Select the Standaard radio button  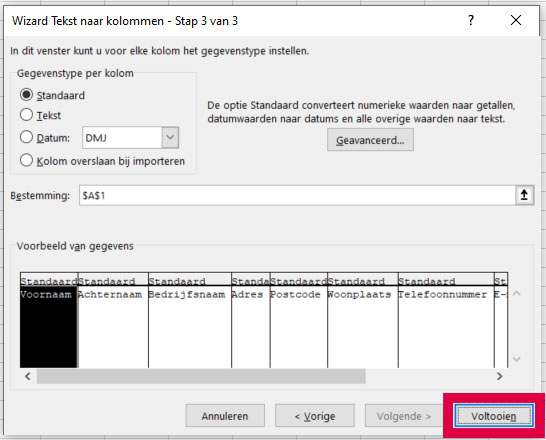pyautogui.click(x=26, y=95)
